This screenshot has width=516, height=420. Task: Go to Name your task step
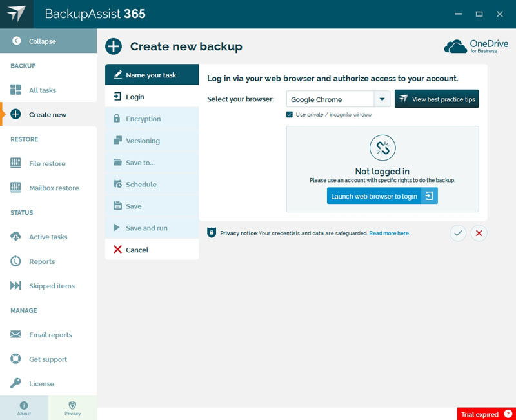coord(152,75)
